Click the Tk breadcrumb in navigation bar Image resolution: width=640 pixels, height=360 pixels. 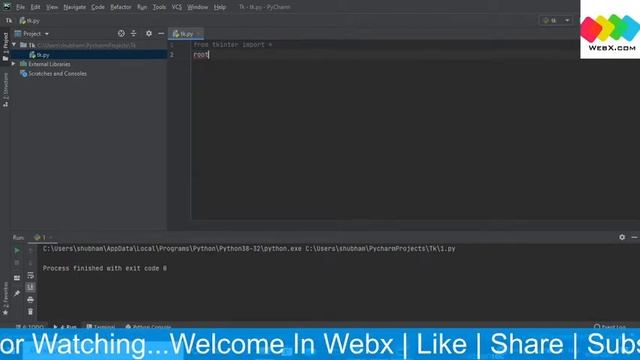coord(9,20)
